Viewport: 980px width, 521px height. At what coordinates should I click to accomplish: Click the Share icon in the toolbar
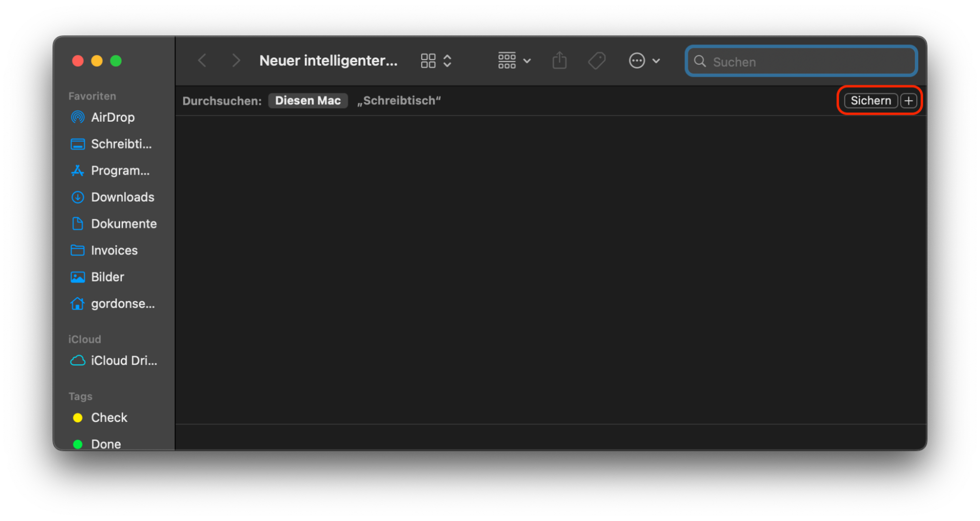coord(559,60)
